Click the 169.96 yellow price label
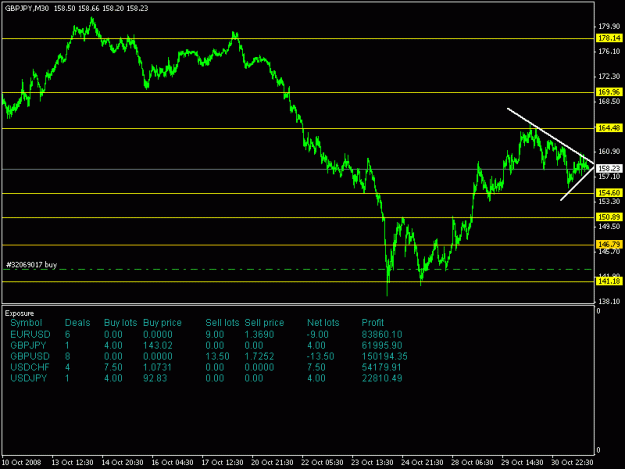The image size is (625, 469). 609,92
